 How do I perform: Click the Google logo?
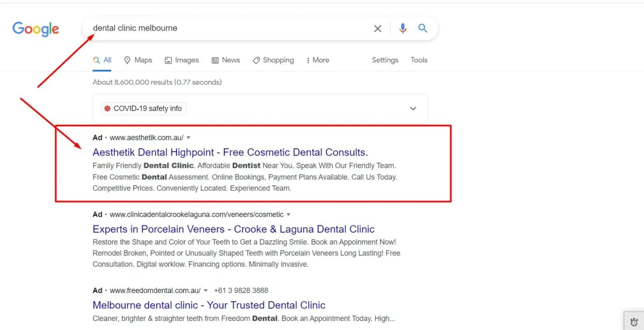click(36, 29)
